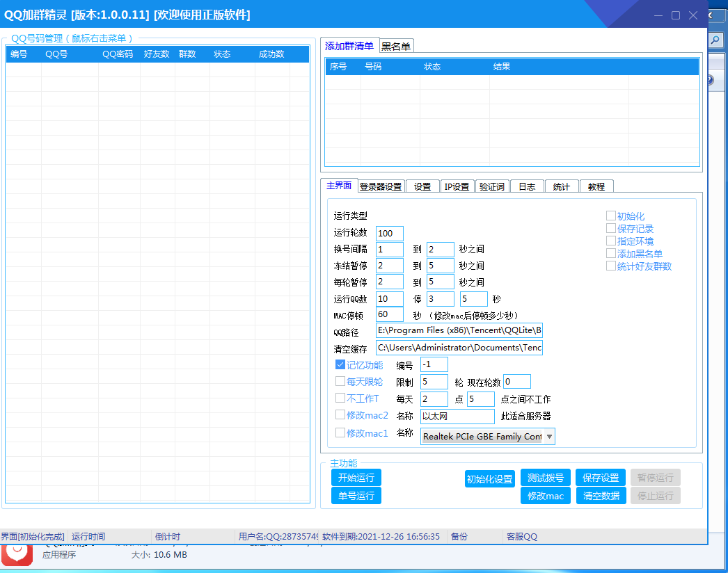Open the 设置 tab
Viewport: 728px width, 573px height.
(x=422, y=186)
